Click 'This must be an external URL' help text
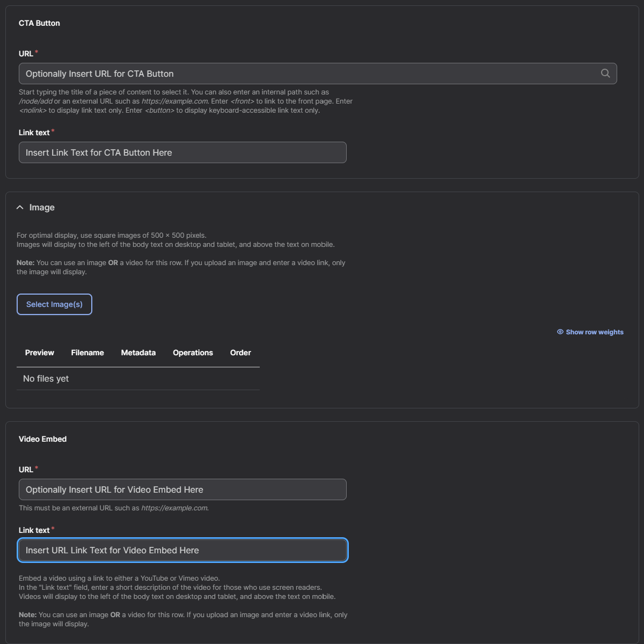The width and height of the screenshot is (644, 644). click(x=114, y=508)
